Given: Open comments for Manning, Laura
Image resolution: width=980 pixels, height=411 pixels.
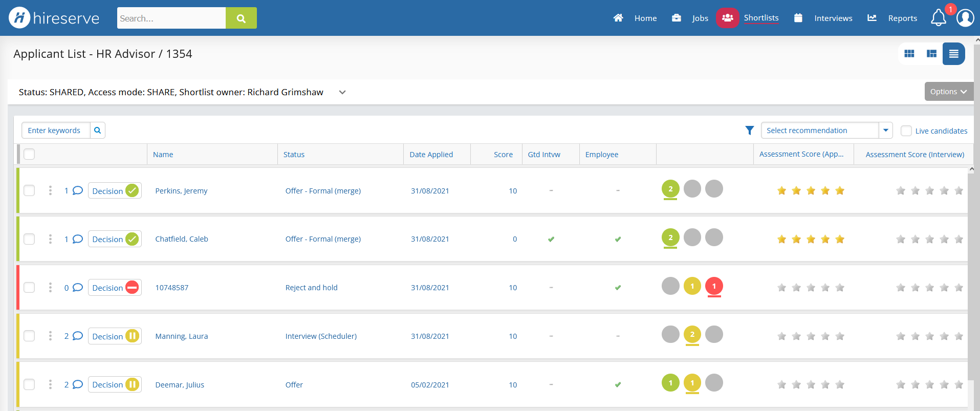Looking at the screenshot, I should click(x=78, y=336).
